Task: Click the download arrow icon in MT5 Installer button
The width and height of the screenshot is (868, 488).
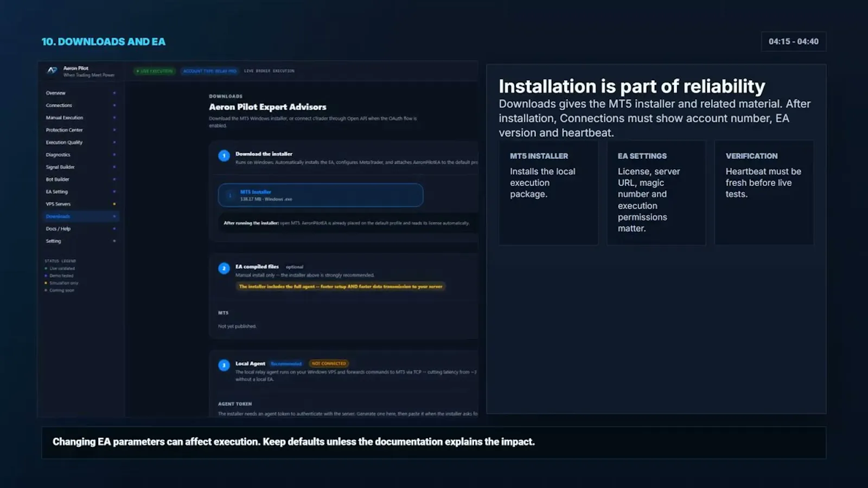Action: click(x=230, y=195)
